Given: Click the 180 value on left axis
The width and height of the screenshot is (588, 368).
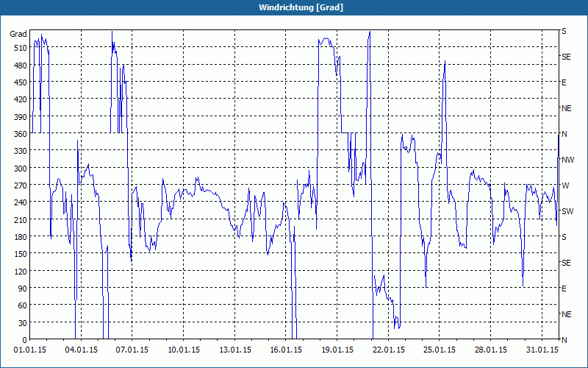Looking at the screenshot, I should pyautogui.click(x=21, y=237).
